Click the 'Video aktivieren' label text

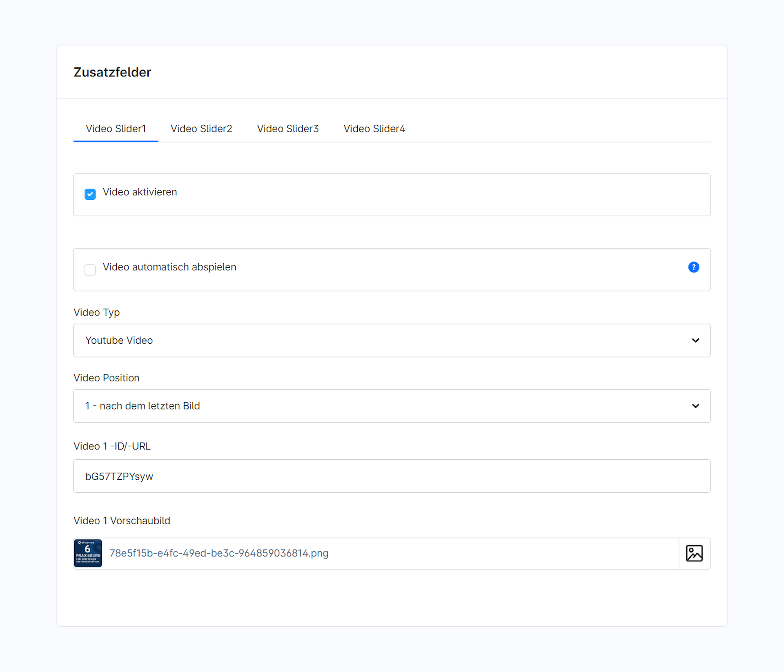click(x=140, y=192)
